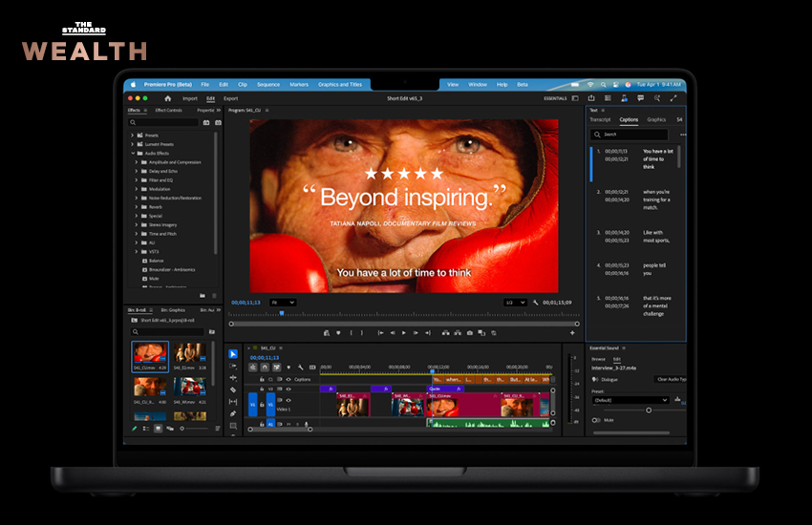The image size is (812, 525).
Task: Click the Ripple Edit tool in the timeline toolbar
Action: tap(233, 378)
